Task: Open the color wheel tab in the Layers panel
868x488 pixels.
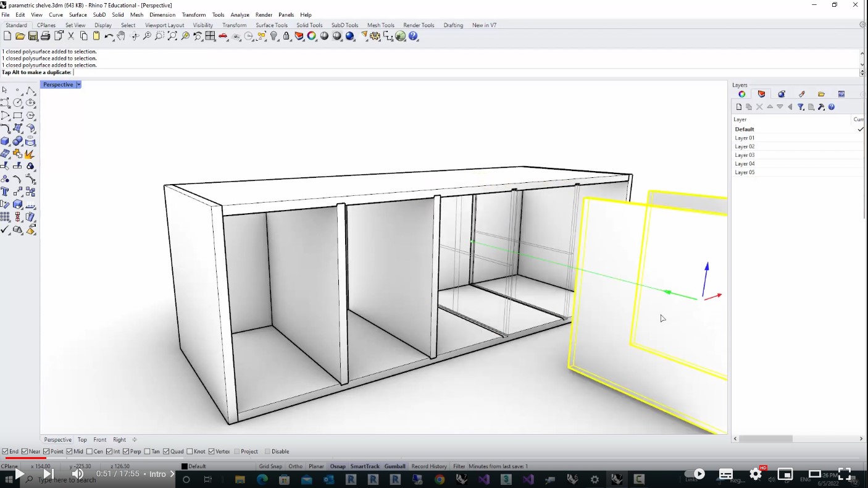Action: coord(741,94)
